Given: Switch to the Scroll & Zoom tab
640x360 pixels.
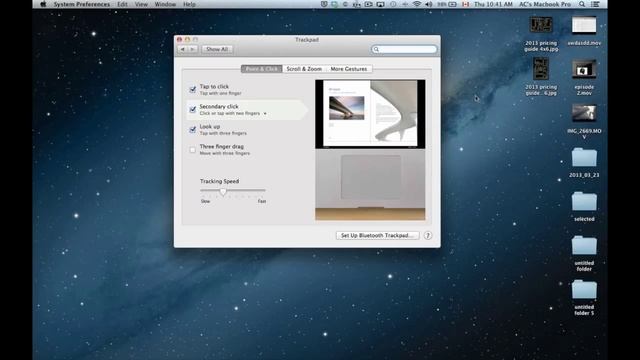Looking at the screenshot, I should (x=304, y=69).
